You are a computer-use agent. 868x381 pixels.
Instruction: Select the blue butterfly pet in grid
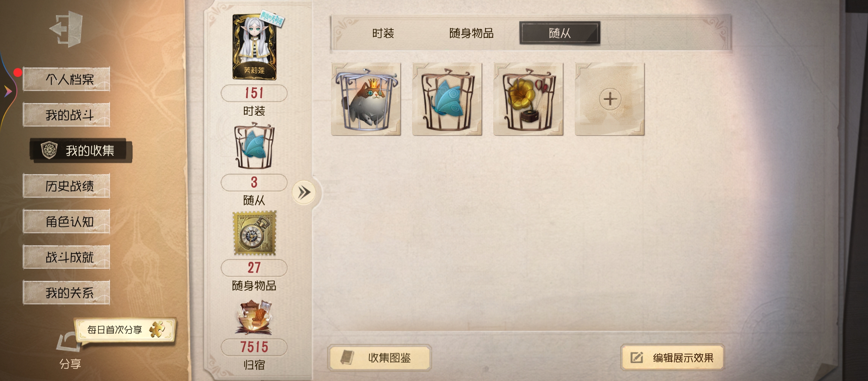click(447, 99)
